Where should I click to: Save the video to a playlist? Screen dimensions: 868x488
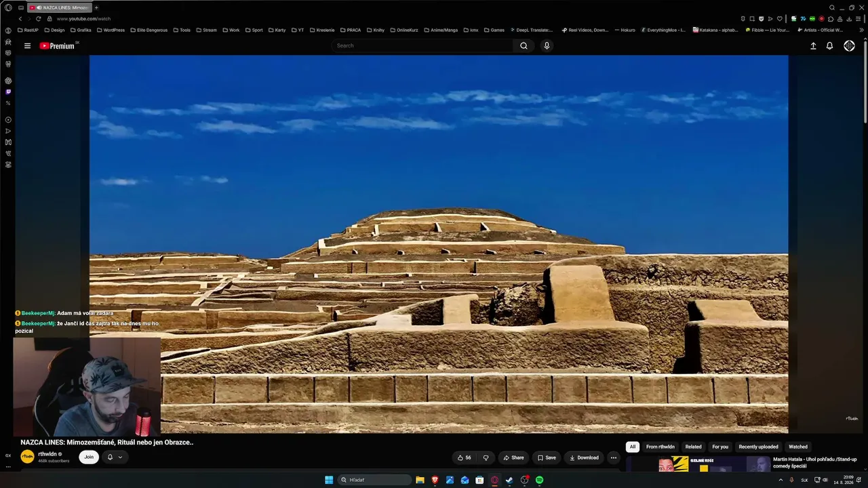click(547, 457)
